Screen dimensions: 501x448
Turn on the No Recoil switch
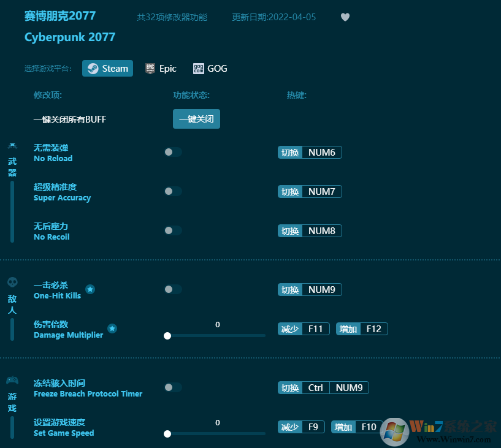click(x=172, y=230)
